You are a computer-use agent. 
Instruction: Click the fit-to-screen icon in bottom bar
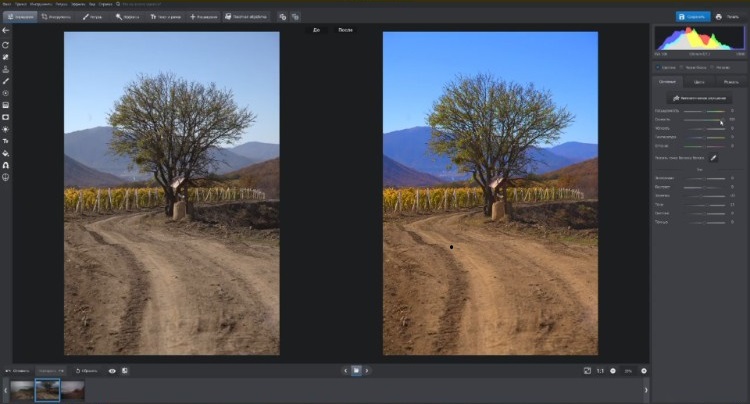(587, 370)
